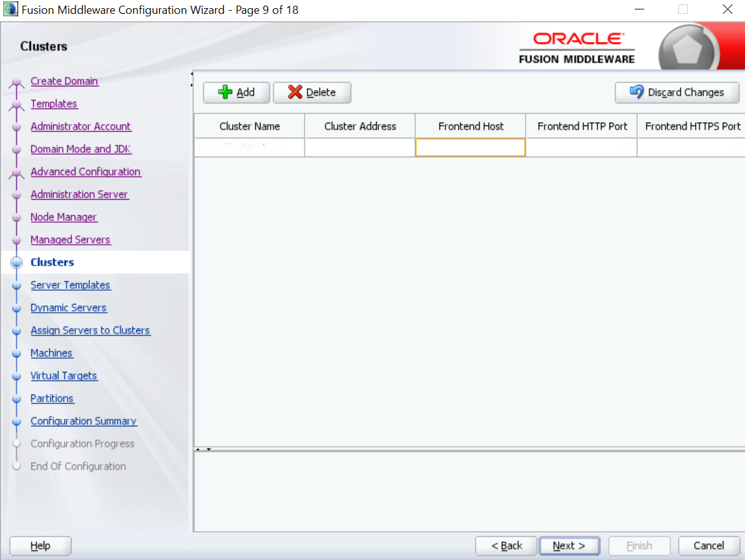
Task: Click the Cluster Address cell in first row
Action: coord(360,148)
